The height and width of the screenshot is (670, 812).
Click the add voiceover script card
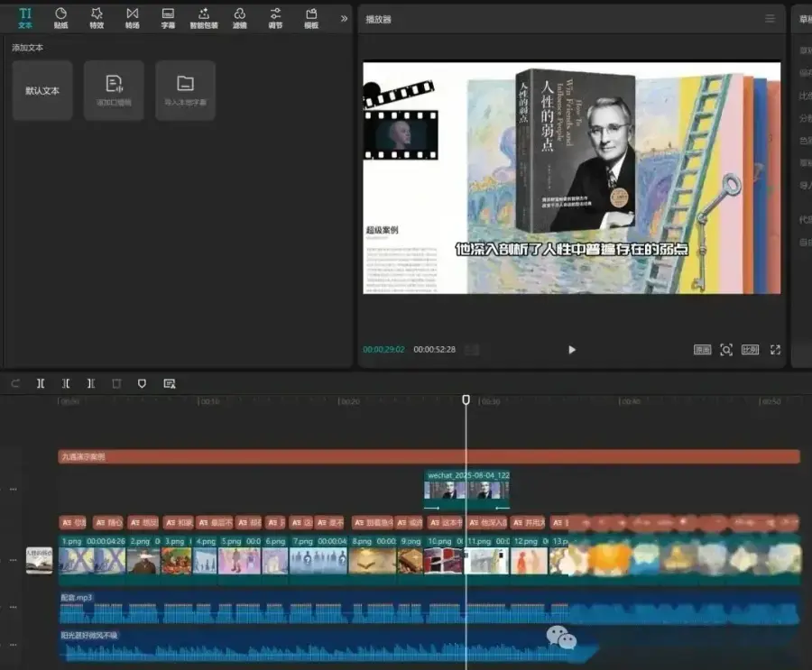tap(114, 90)
